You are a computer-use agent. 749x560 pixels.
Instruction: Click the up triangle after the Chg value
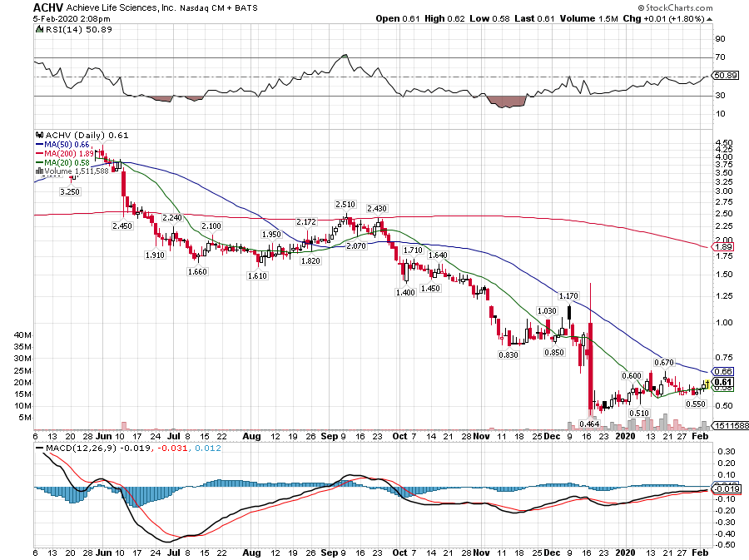point(709,19)
